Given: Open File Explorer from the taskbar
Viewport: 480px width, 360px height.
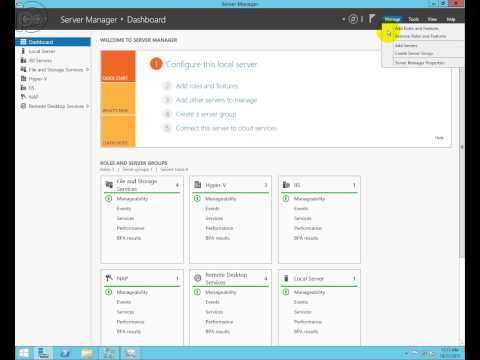Looking at the screenshot, I should (x=87, y=353).
